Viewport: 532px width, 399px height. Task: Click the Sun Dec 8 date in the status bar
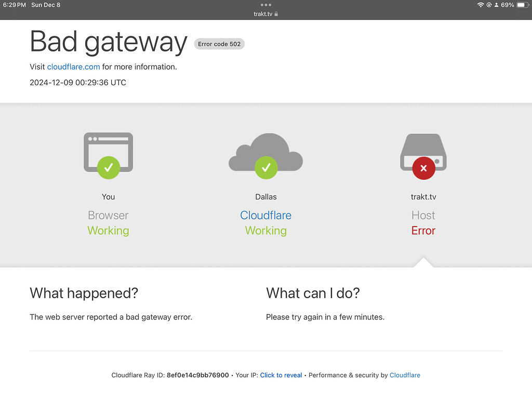coord(46,5)
